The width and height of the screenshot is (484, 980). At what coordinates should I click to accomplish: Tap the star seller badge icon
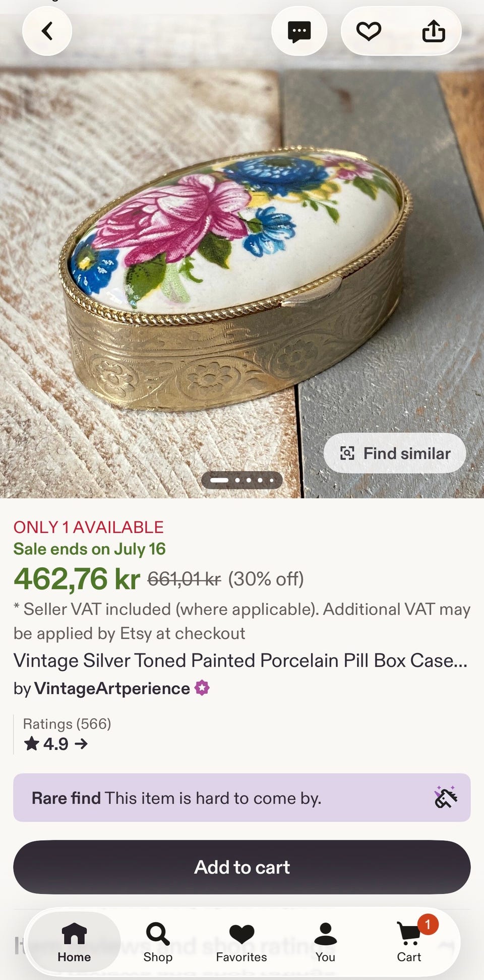(x=202, y=688)
